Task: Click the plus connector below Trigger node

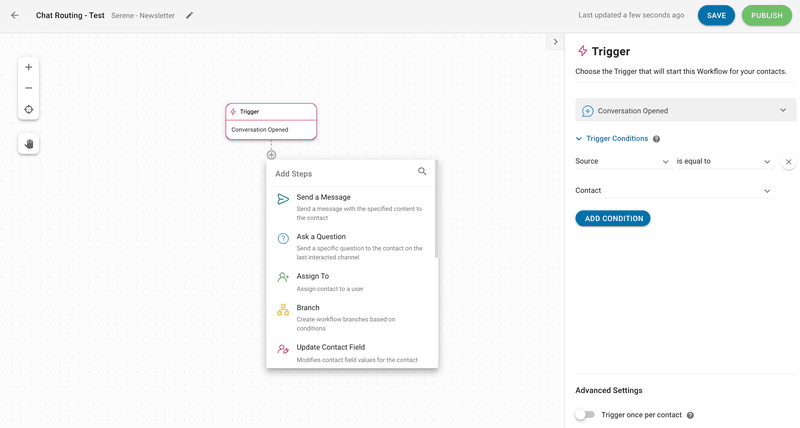Action: [x=271, y=155]
